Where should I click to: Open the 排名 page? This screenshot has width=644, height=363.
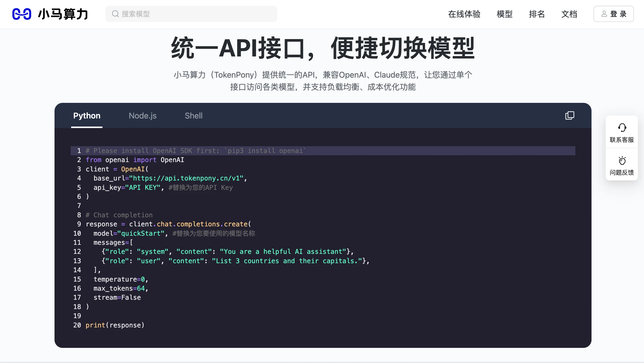(537, 14)
